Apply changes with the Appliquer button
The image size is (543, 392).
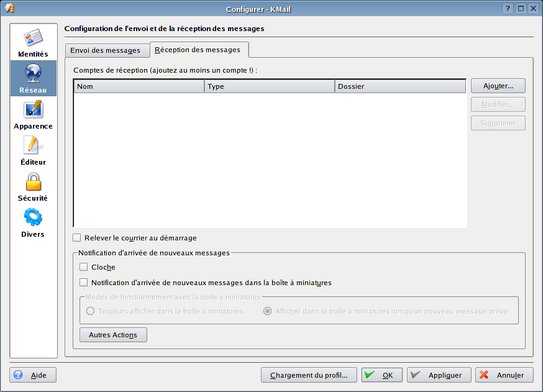[439, 375]
